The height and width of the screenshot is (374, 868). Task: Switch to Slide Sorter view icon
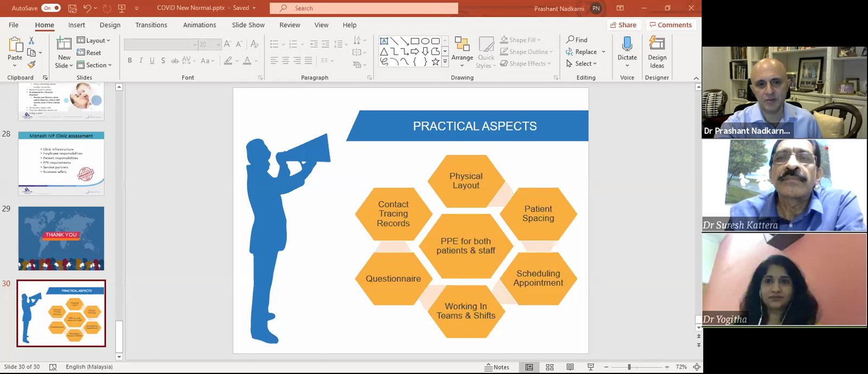(x=550, y=367)
